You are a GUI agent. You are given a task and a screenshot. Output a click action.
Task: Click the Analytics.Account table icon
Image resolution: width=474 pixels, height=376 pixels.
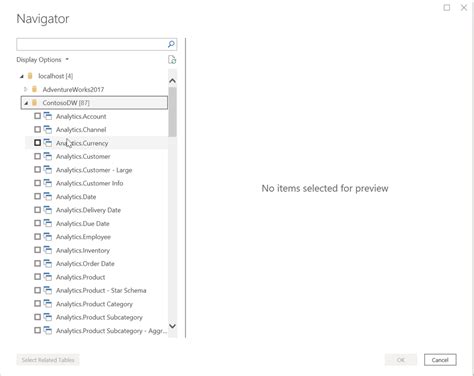(x=48, y=116)
